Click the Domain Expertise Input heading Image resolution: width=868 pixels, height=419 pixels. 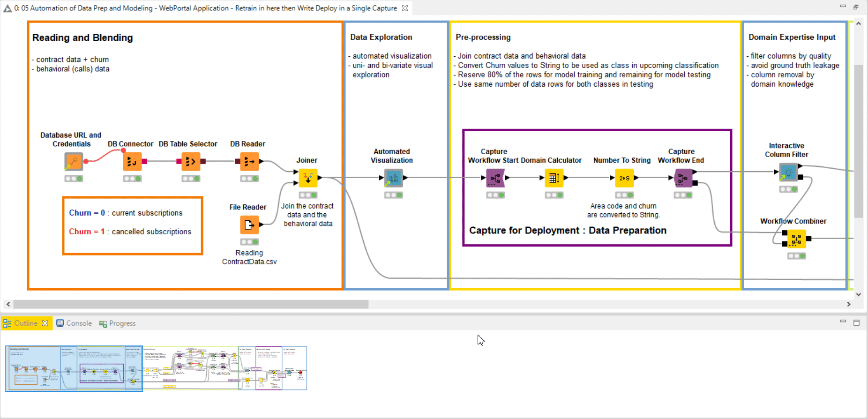point(792,37)
